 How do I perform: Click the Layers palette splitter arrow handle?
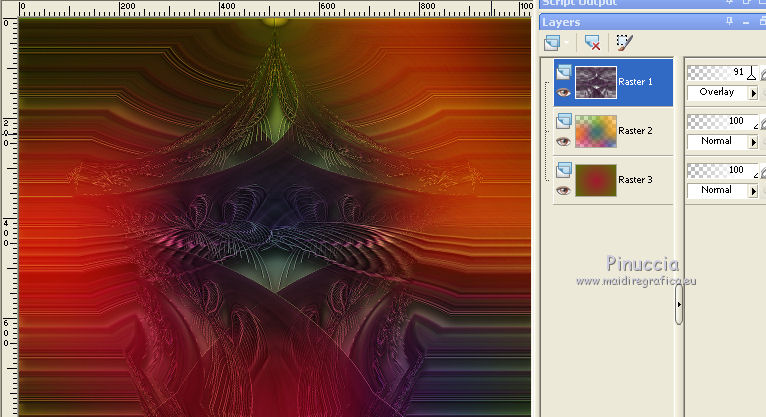(x=679, y=304)
